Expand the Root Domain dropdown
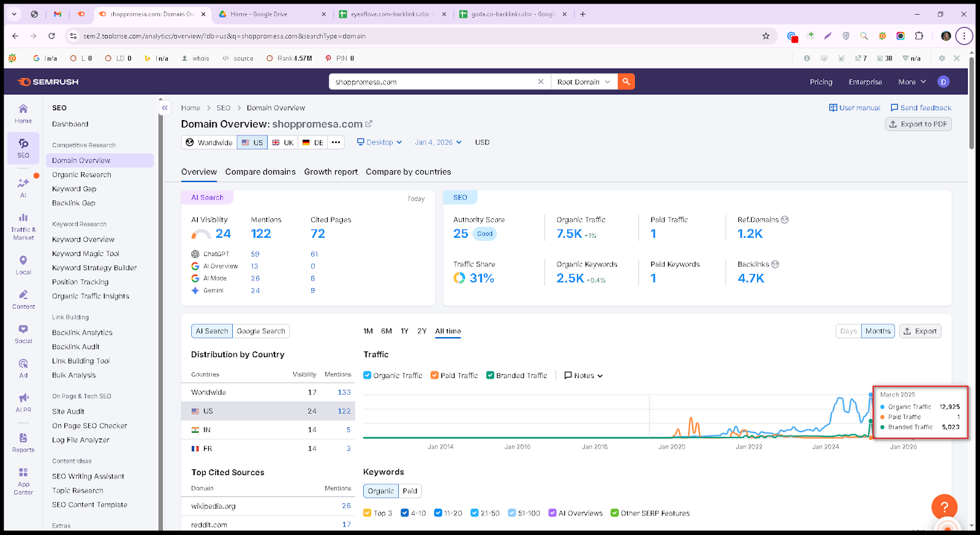 pos(584,82)
